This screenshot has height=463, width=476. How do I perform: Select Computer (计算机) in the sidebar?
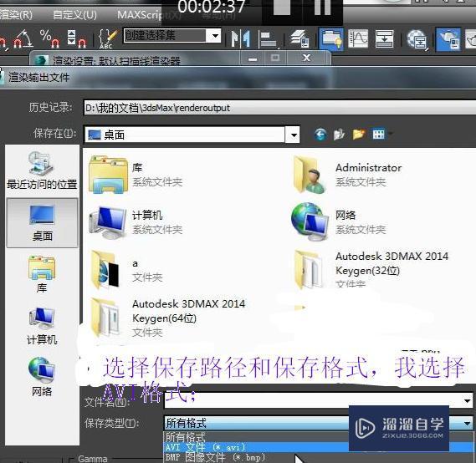coord(42,326)
